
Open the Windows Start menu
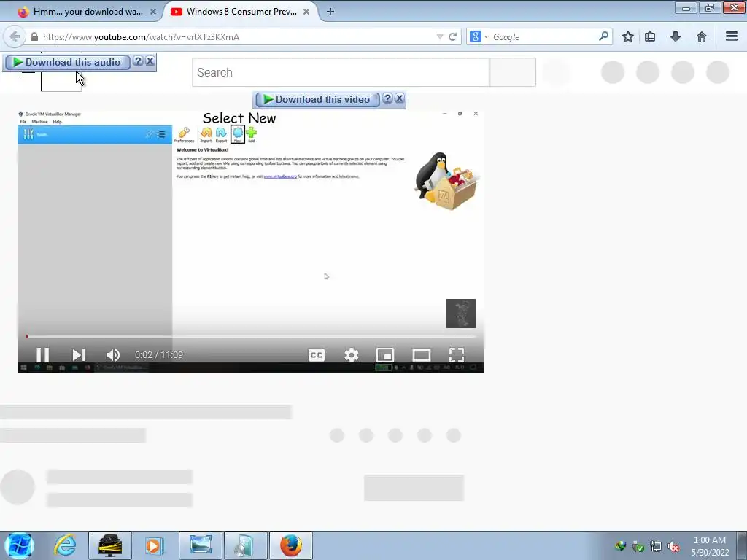19,545
